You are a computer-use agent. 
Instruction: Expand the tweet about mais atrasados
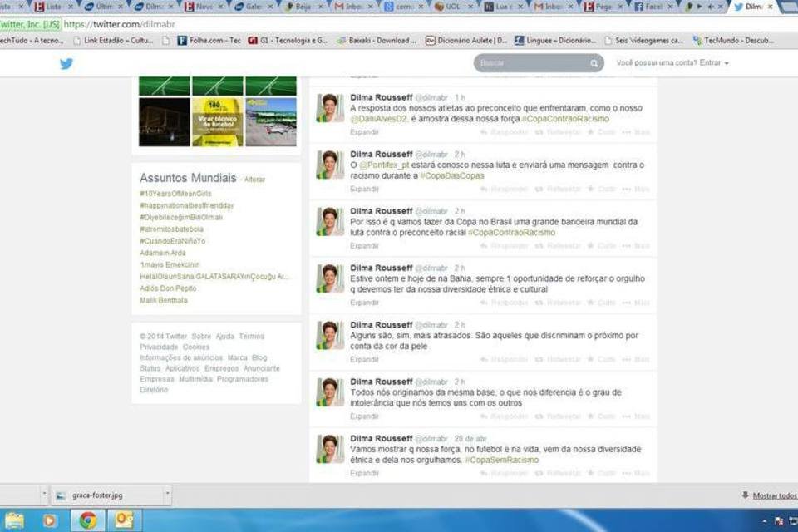point(364,359)
